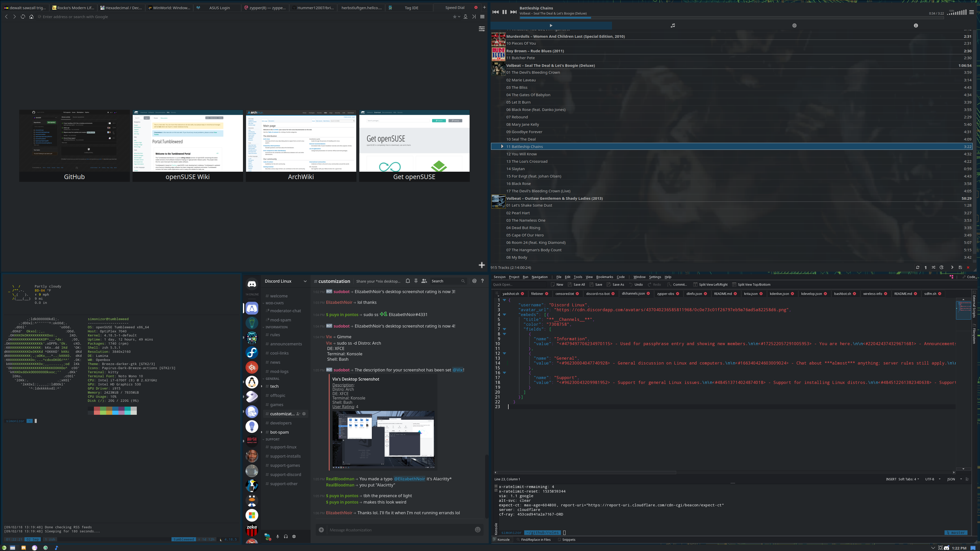Image resolution: width=980 pixels, height=551 pixels.
Task: Open customization channel settings gear
Action: click(304, 414)
